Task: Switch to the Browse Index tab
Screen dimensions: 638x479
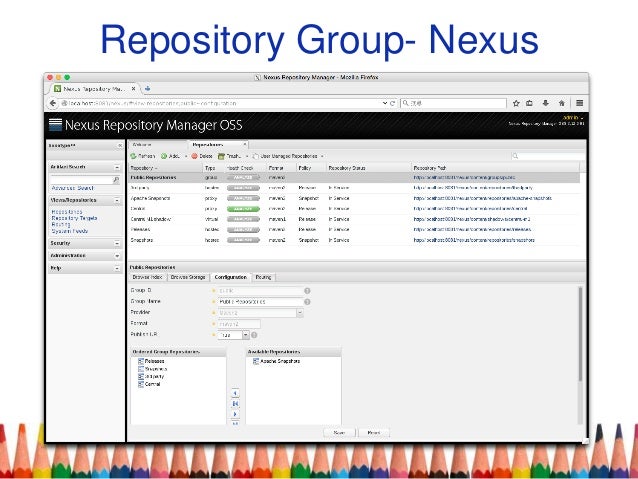Action: pos(147,278)
